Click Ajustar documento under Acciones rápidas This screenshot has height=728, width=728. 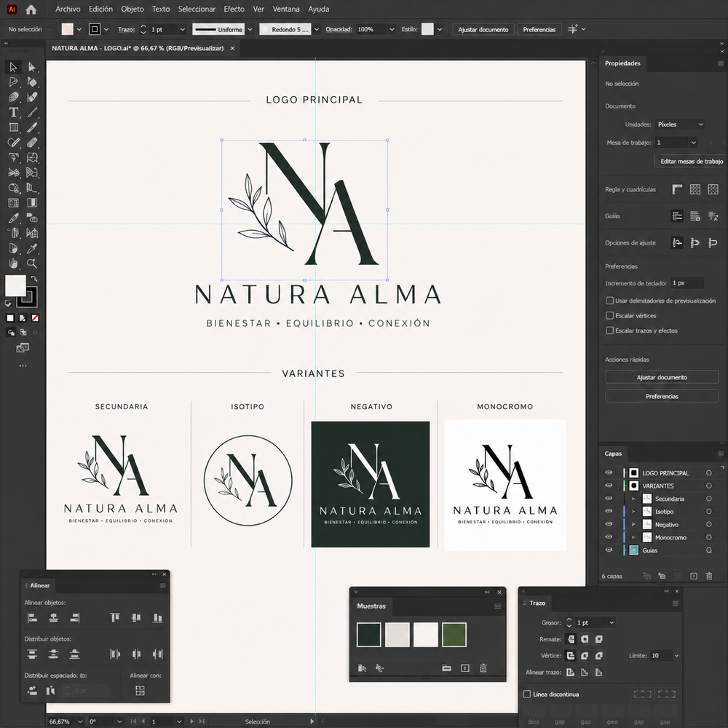point(662,377)
